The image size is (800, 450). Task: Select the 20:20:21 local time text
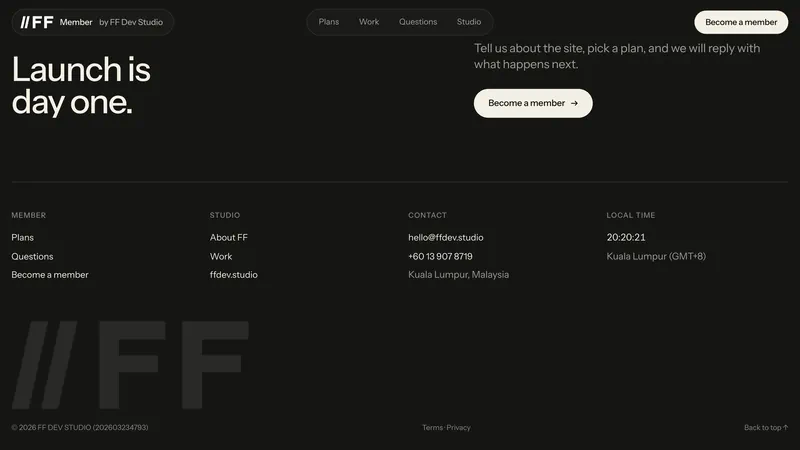(626, 237)
